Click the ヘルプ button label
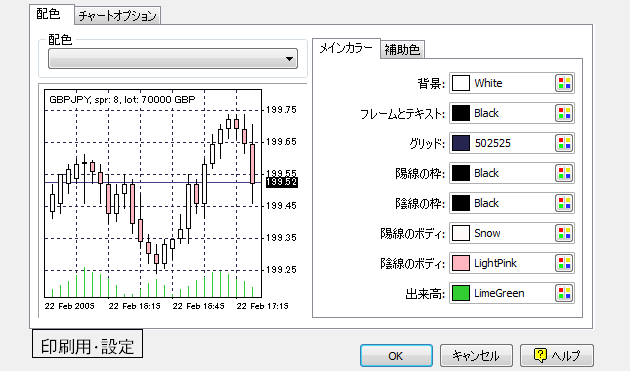Image resolution: width=630 pixels, height=371 pixels. pyautogui.click(x=566, y=356)
